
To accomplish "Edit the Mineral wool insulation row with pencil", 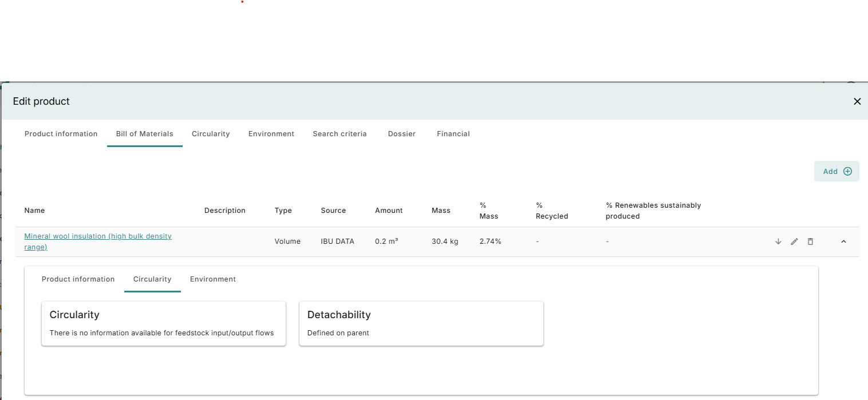I will click(794, 241).
